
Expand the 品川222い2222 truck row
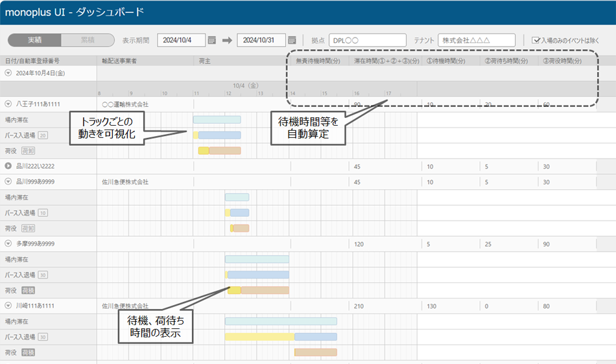(x=8, y=166)
